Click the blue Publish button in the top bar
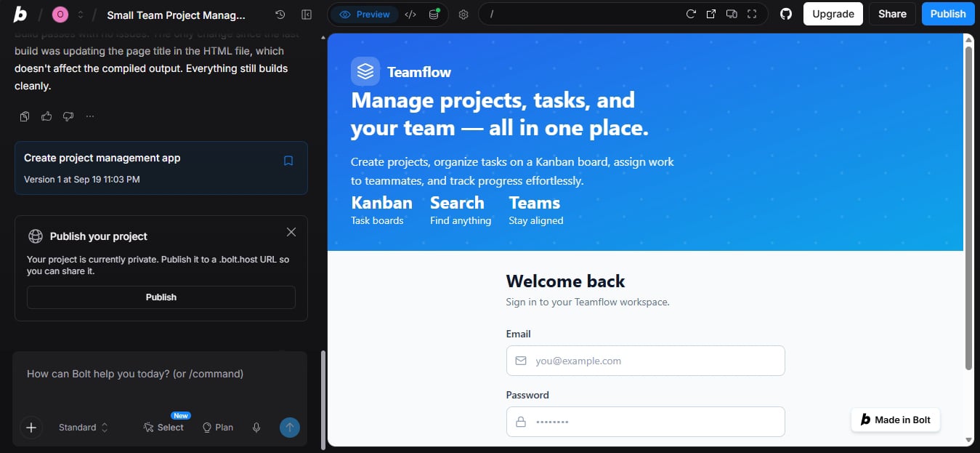 pos(948,14)
